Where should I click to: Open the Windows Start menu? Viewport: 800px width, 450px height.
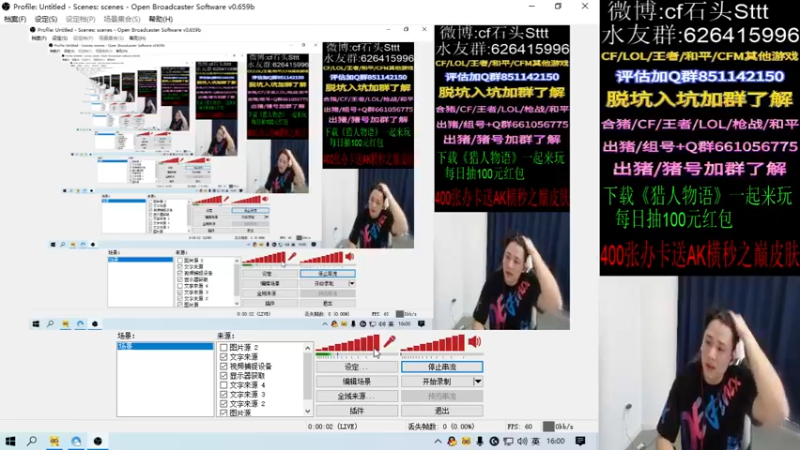[x=10, y=441]
